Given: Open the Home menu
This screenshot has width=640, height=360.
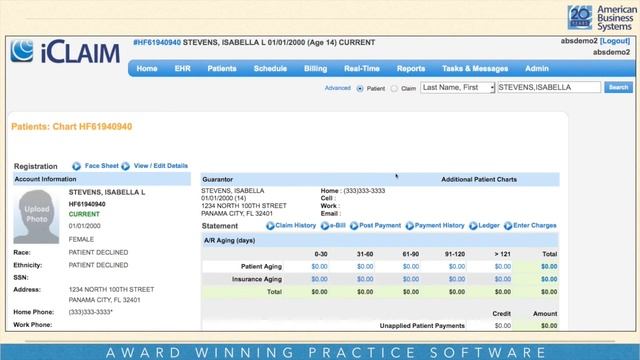Looking at the screenshot, I should [147, 69].
